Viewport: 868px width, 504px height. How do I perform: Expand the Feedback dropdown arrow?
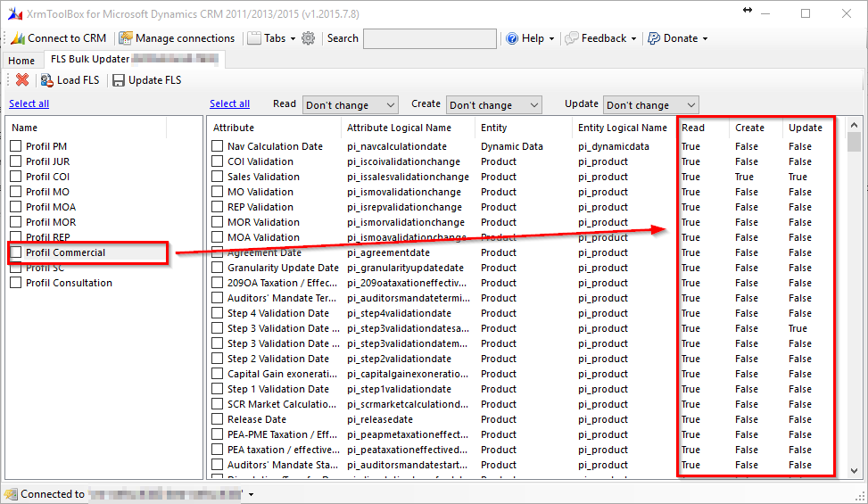[x=633, y=38]
